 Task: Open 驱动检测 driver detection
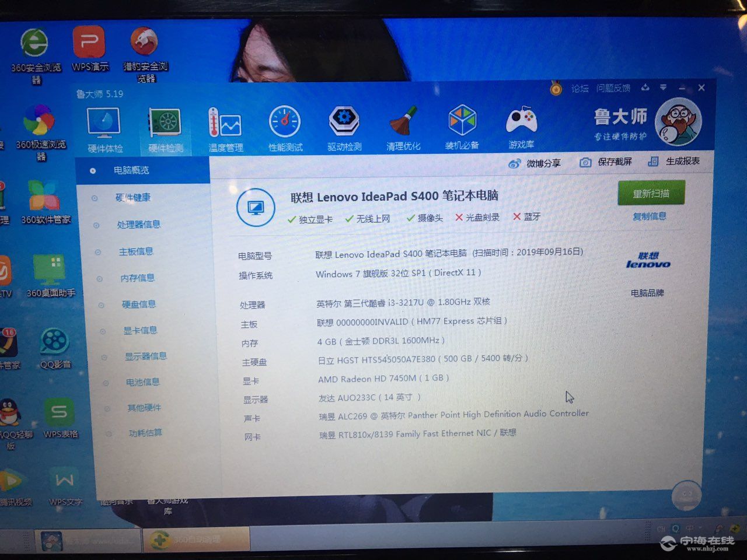tap(344, 128)
